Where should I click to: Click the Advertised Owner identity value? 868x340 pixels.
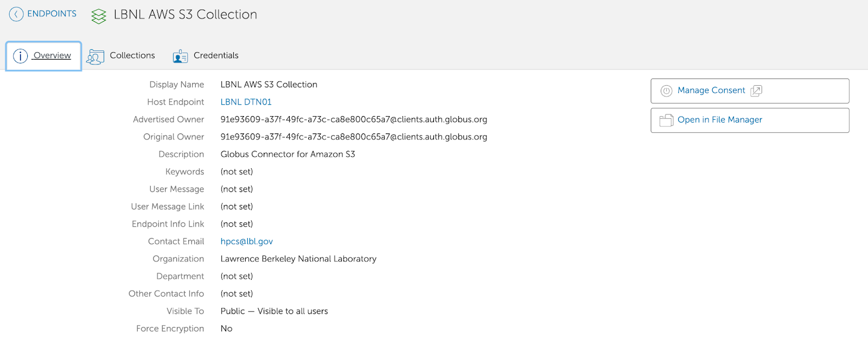pos(354,119)
